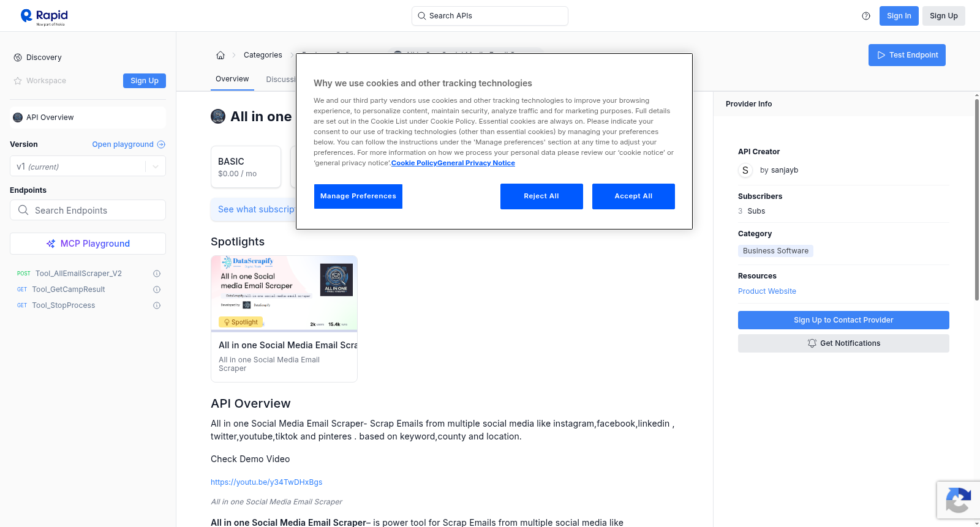Open the Categories breadcrumb

(263, 55)
